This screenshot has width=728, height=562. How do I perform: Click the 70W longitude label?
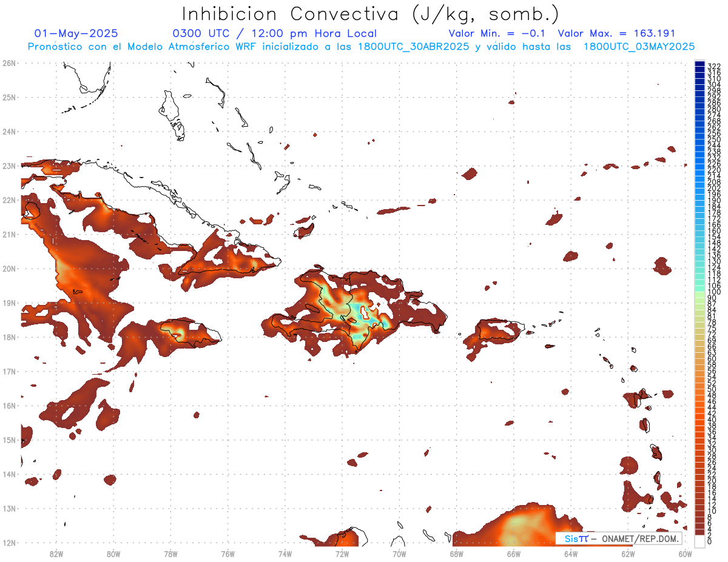click(x=399, y=554)
